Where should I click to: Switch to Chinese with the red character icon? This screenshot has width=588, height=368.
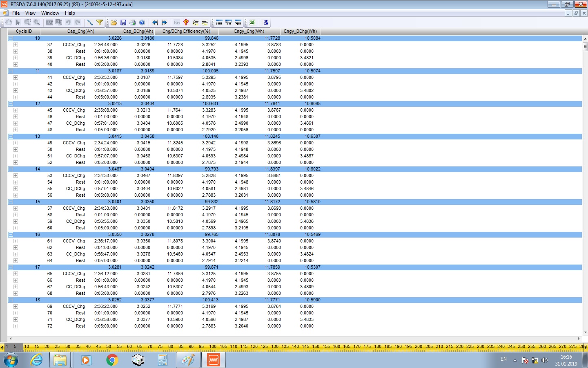186,22
